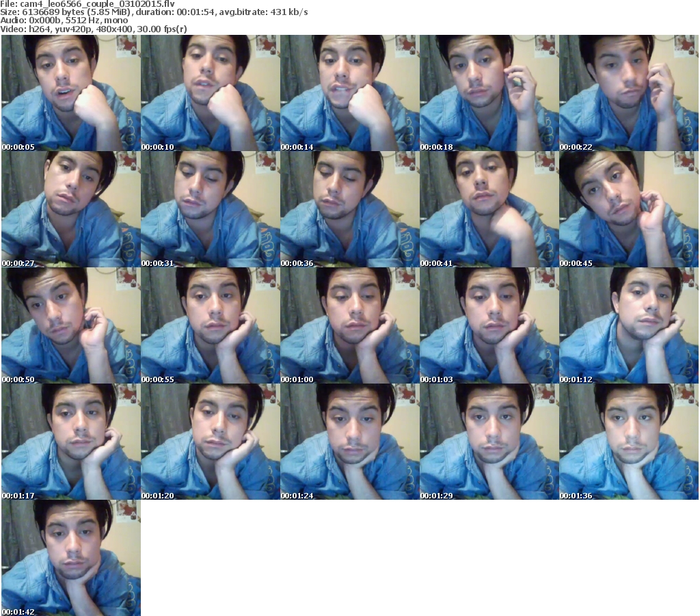The height and width of the screenshot is (616, 700).
Task: Choose the frame stamped 00:01:20
Action: 211,442
